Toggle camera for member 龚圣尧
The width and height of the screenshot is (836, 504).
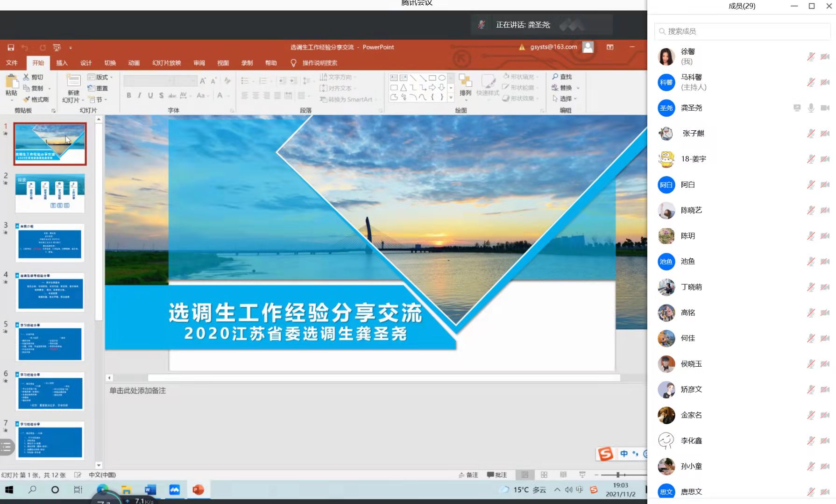(x=825, y=108)
